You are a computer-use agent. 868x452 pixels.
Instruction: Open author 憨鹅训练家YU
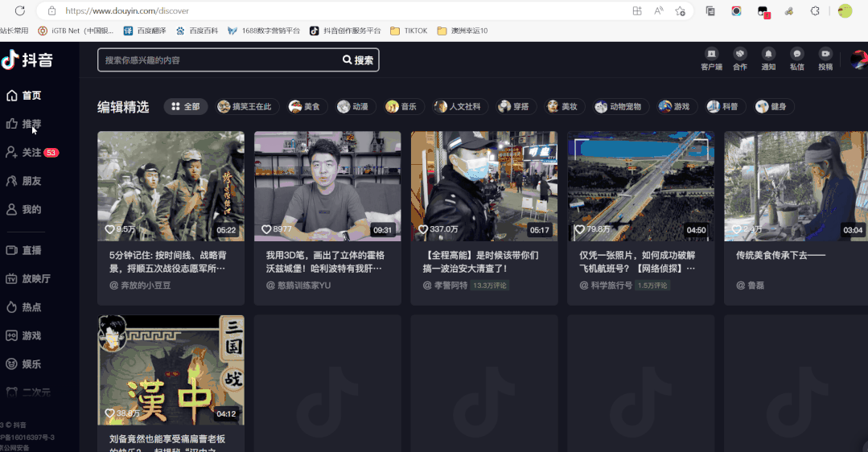298,286
